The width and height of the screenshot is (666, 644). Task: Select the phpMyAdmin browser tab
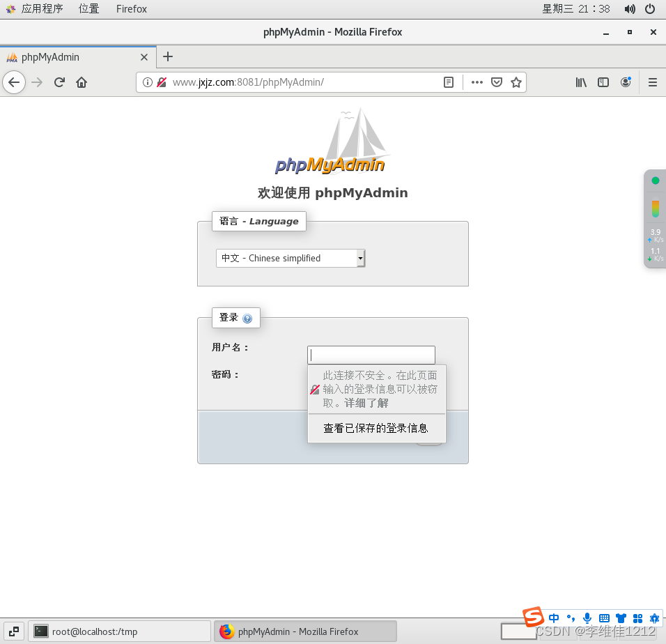(78, 57)
